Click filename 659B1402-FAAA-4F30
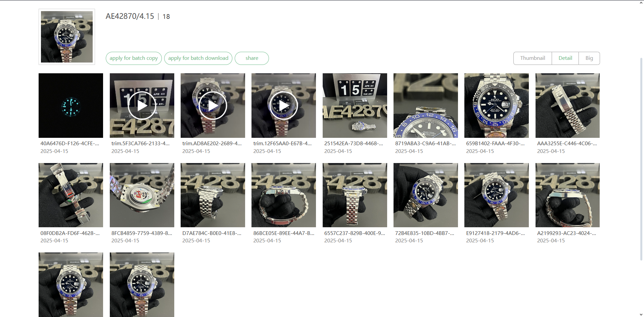 coord(495,143)
